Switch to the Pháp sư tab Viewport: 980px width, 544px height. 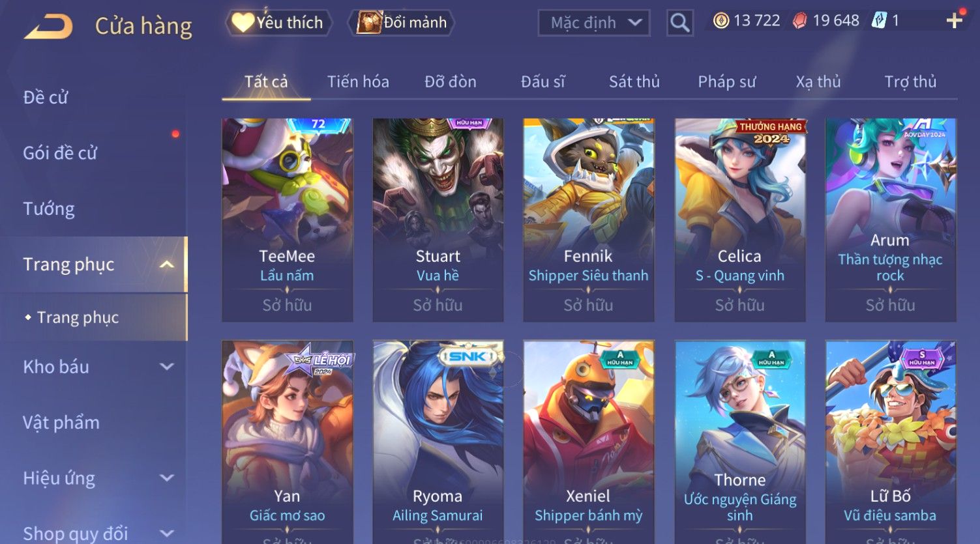tap(727, 81)
